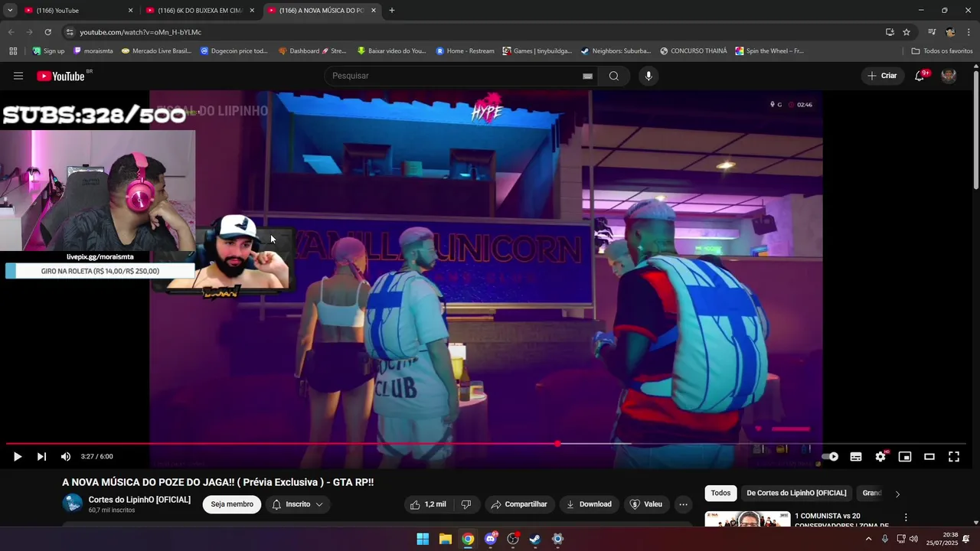The image size is (980, 551).
Task: Show hidden system tray icons
Action: tap(868, 539)
